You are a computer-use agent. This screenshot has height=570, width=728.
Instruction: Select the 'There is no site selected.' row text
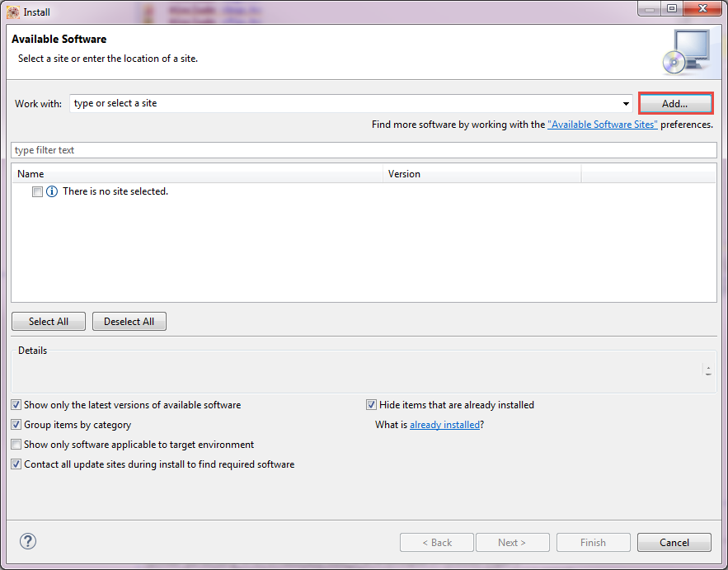point(115,191)
